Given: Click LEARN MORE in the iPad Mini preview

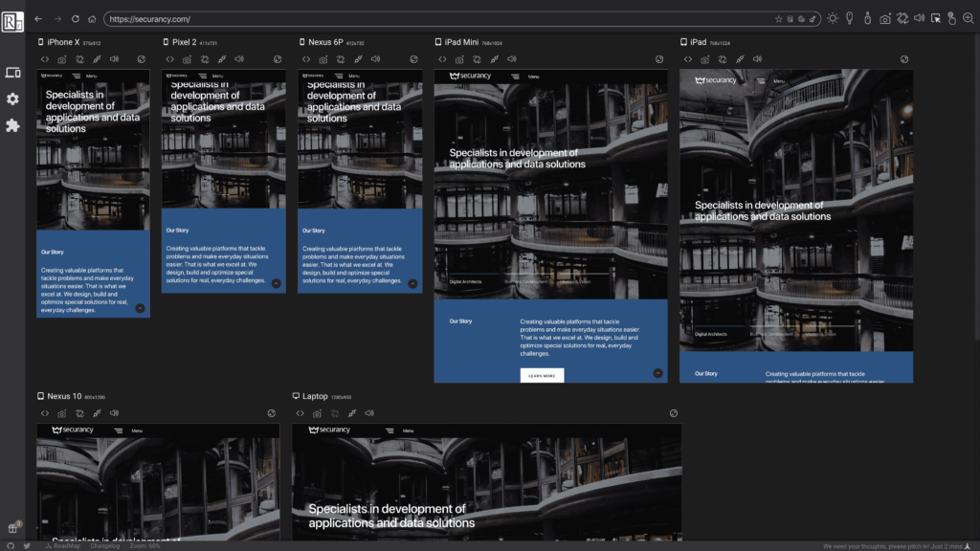Looking at the screenshot, I should click(544, 374).
